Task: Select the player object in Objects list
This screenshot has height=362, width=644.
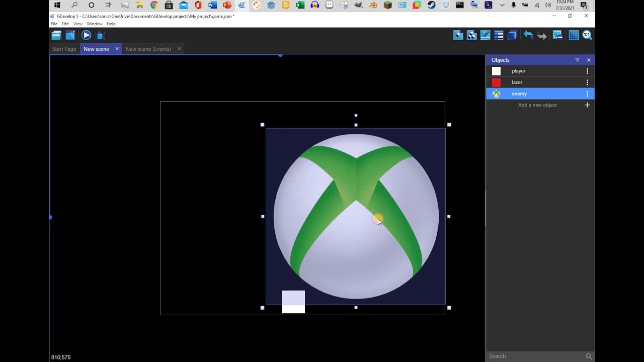Action: pyautogui.click(x=540, y=71)
